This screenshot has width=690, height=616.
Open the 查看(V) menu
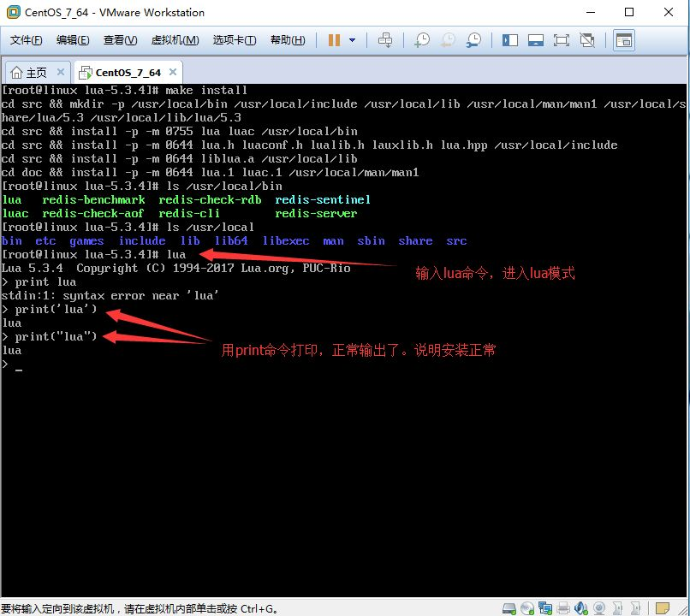tap(120, 40)
